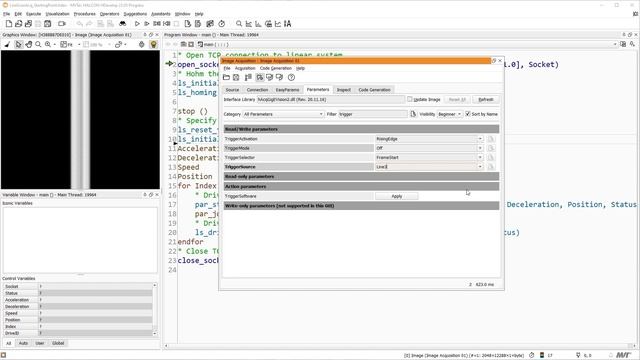The height and width of the screenshot is (360, 640).
Task: Click the open program folder icon in main toolbar
Action: pyautogui.click(x=18, y=24)
